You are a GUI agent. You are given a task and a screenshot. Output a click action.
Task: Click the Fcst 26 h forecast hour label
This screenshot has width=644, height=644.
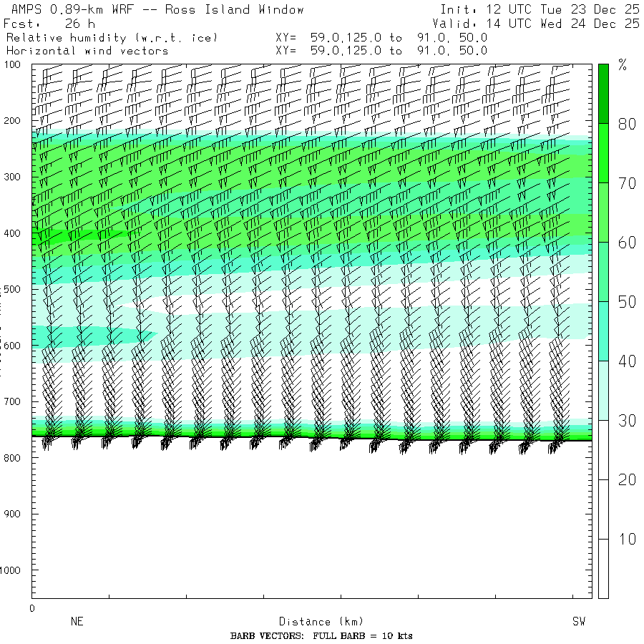point(49,24)
